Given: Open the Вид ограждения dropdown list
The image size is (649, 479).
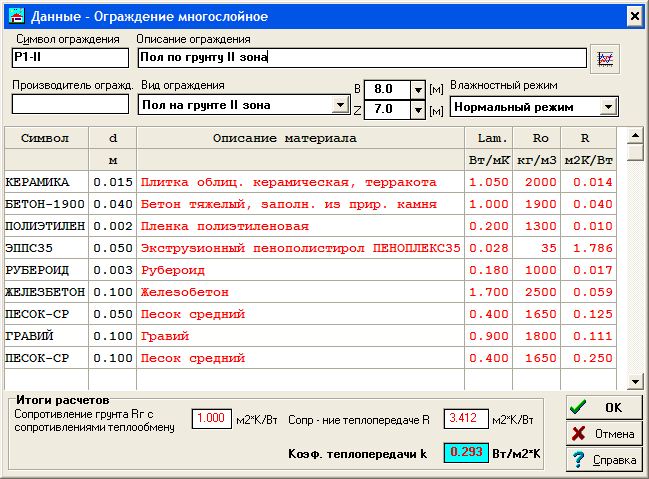Looking at the screenshot, I should tap(340, 105).
